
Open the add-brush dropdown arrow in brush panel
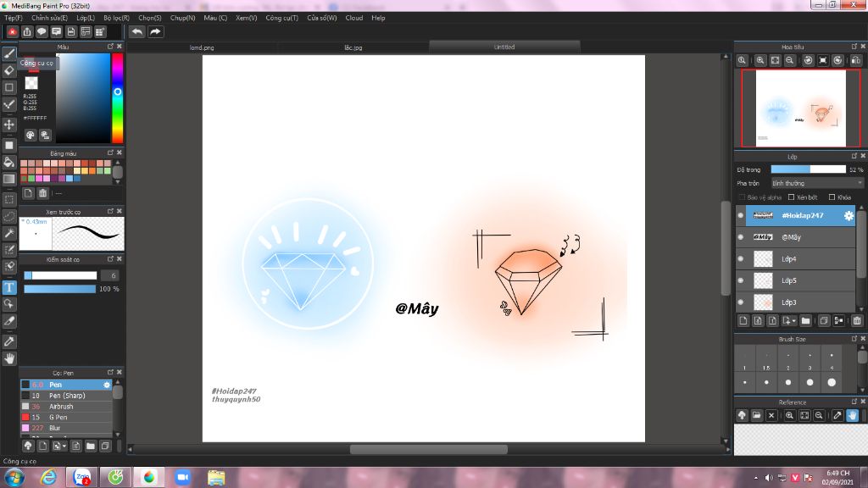[64, 446]
